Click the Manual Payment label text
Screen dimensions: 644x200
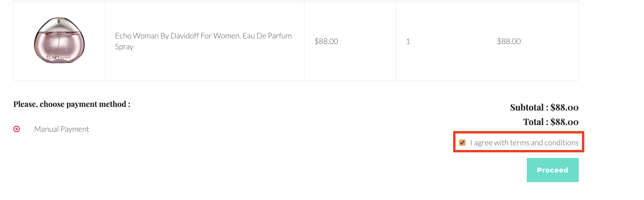[61, 129]
